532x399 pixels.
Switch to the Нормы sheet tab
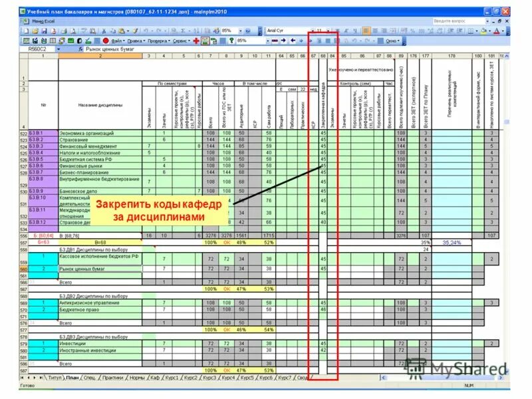(x=137, y=377)
